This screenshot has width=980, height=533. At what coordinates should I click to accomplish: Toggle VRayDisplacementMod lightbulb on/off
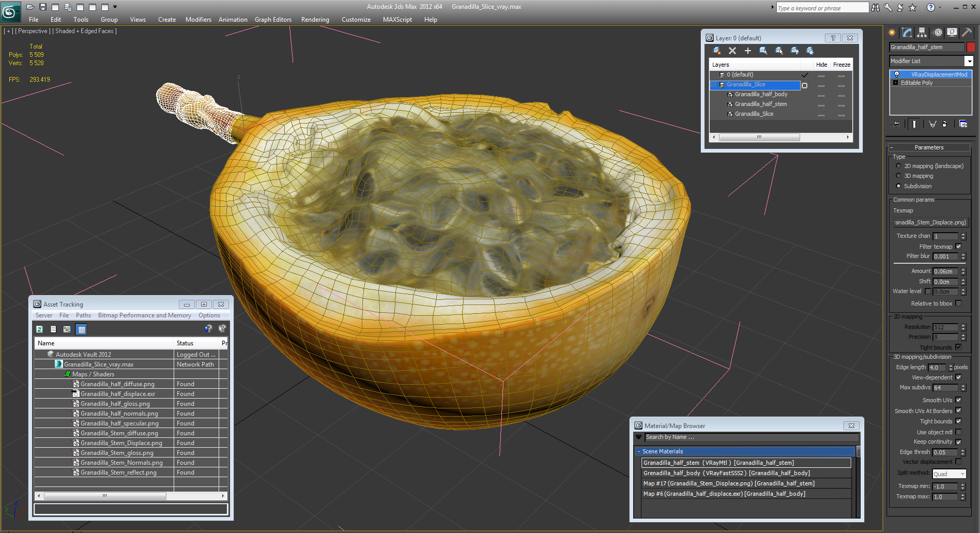coord(897,74)
